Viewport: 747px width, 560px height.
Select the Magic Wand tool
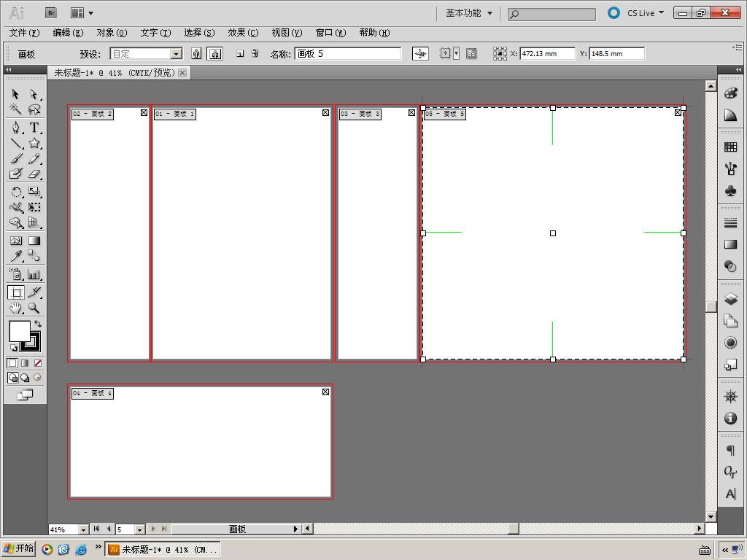[x=16, y=109]
